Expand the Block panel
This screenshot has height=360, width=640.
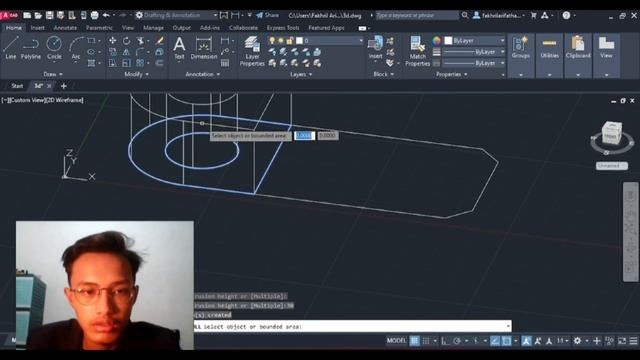coord(384,74)
